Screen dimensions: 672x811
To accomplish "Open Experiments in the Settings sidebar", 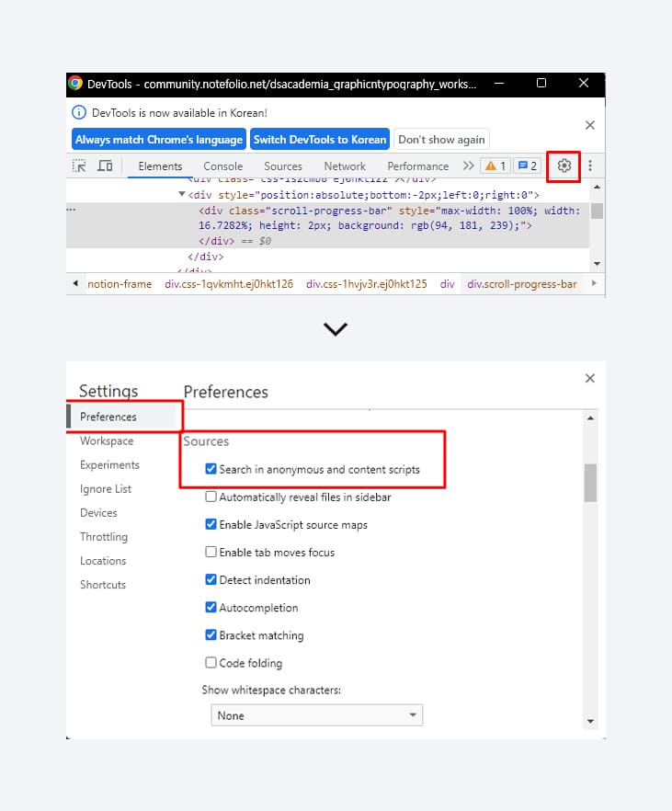I will tap(109, 464).
